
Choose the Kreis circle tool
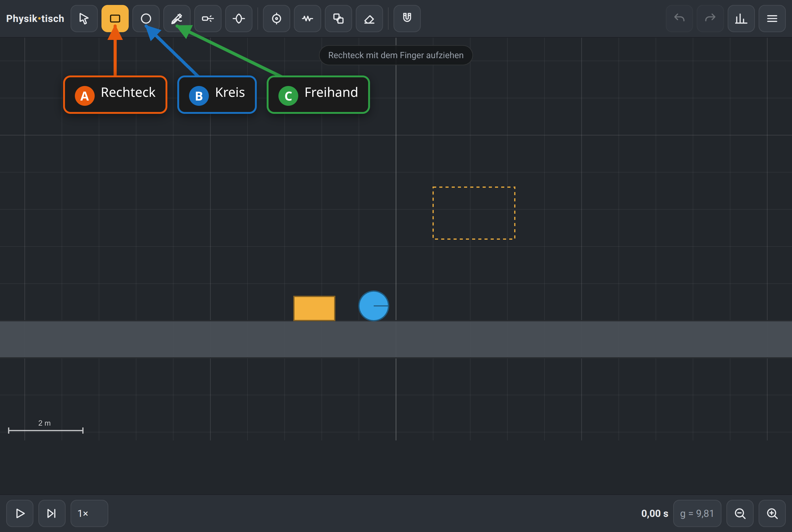tap(146, 19)
